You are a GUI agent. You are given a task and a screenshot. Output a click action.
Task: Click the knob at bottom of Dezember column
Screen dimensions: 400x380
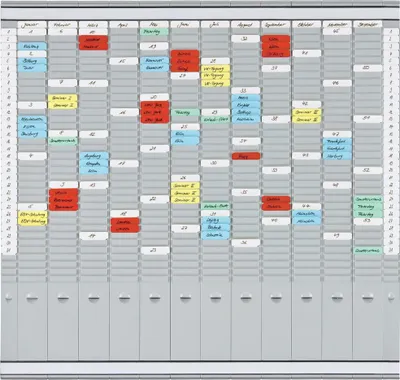click(368, 297)
